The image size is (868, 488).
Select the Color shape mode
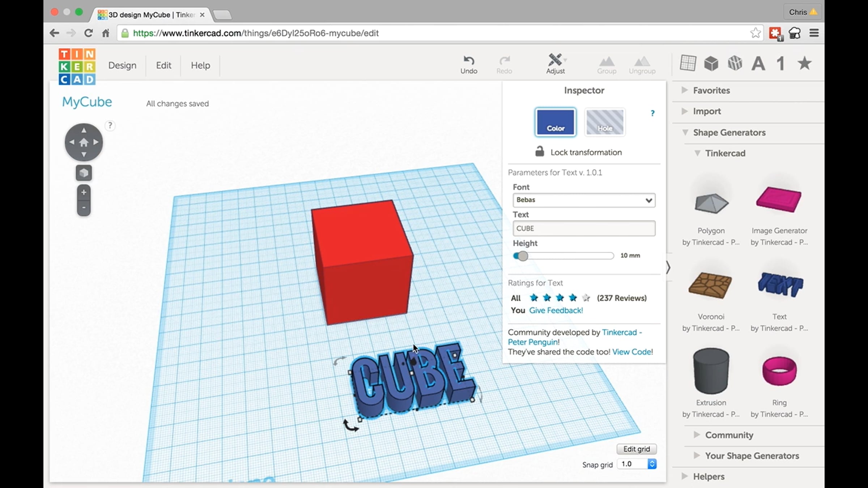point(555,122)
